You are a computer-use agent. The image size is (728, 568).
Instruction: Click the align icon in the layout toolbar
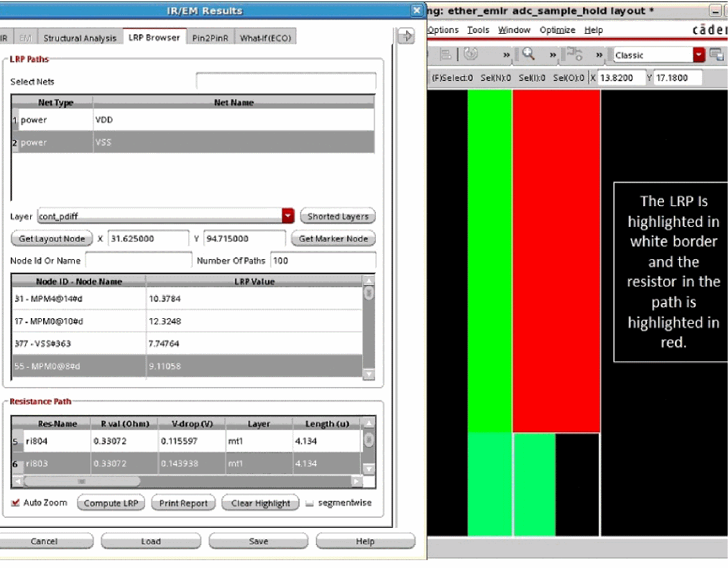pyautogui.click(x=446, y=55)
